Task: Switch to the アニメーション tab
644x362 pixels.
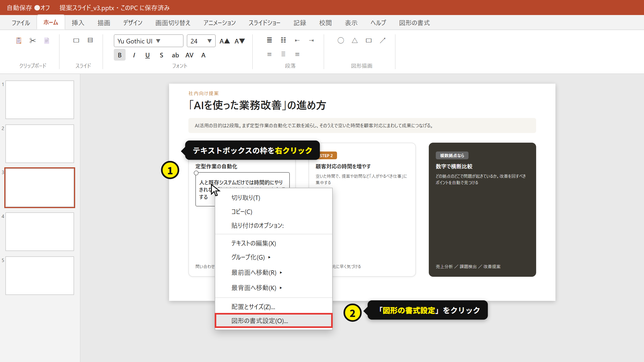Action: tap(219, 23)
